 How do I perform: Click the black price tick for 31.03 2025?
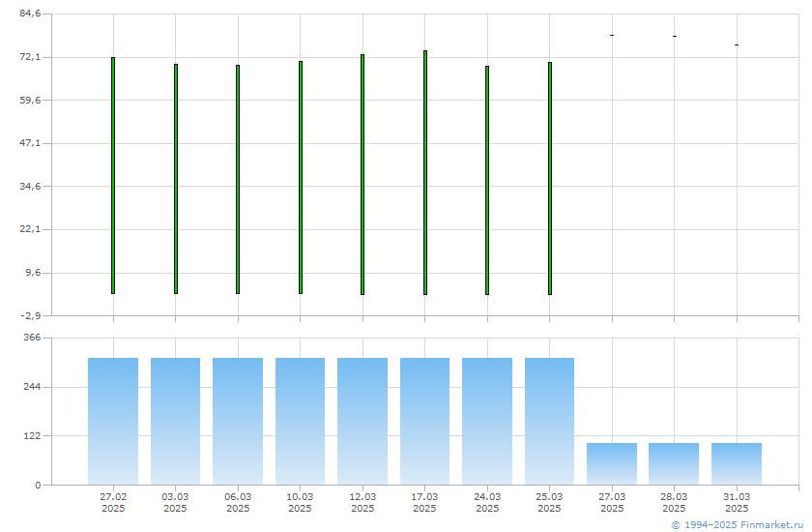tap(737, 45)
